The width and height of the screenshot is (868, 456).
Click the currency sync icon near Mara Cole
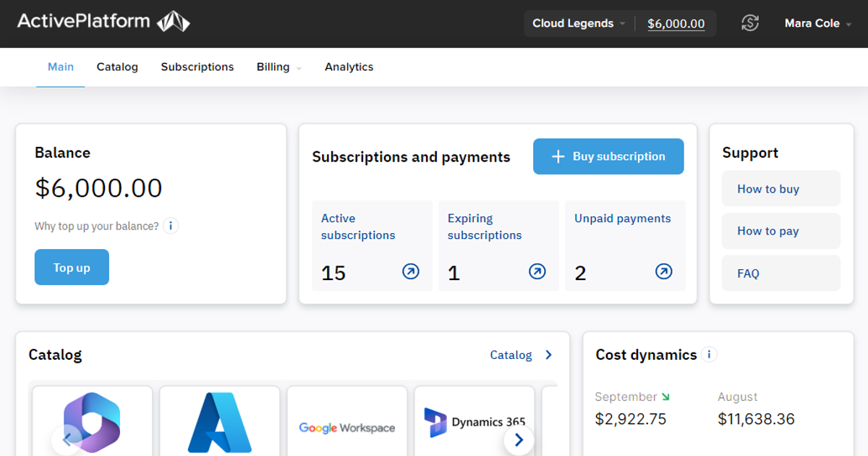point(750,22)
